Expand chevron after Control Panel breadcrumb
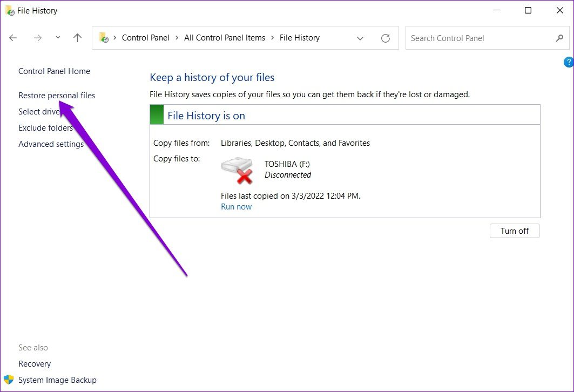Screen dimensions: 574x392 tap(177, 38)
